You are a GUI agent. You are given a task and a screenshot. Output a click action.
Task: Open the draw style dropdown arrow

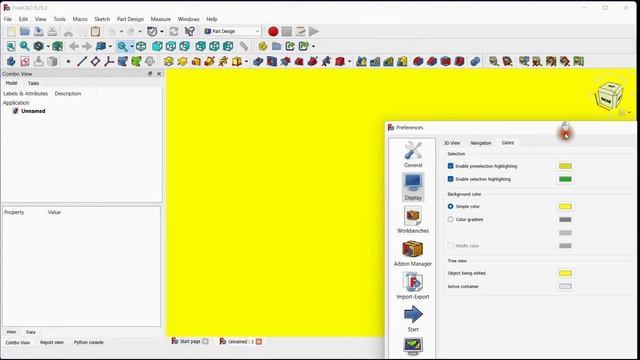point(48,47)
